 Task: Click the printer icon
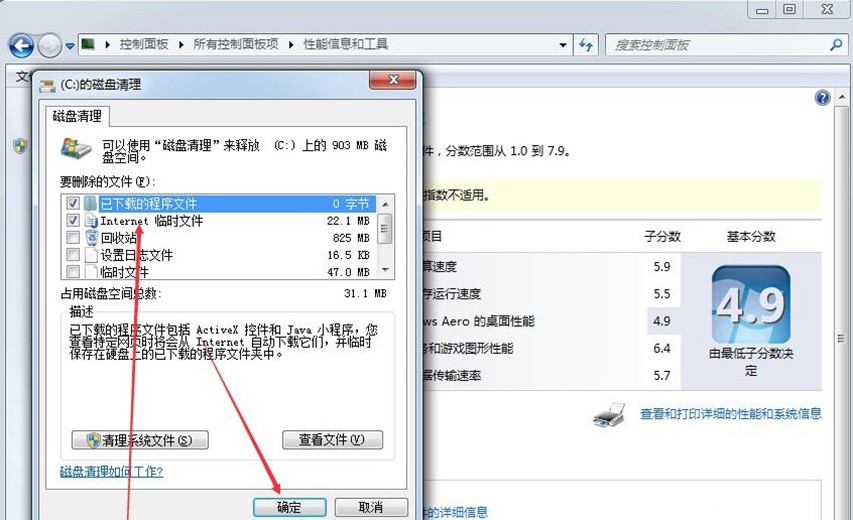click(x=609, y=413)
